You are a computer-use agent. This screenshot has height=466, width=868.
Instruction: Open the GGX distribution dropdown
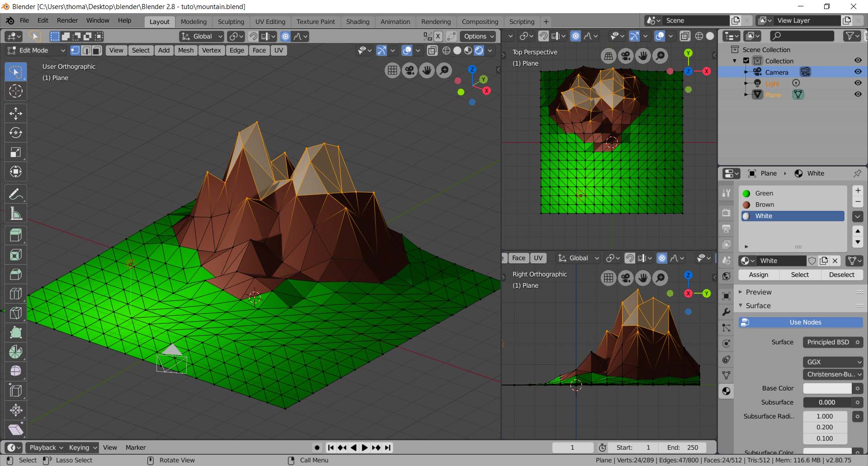[x=833, y=362]
